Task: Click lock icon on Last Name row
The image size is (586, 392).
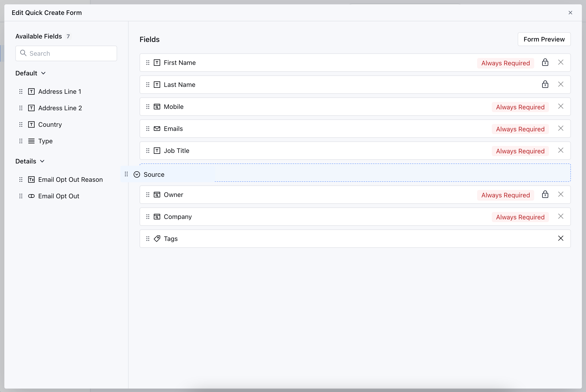Action: (x=545, y=85)
